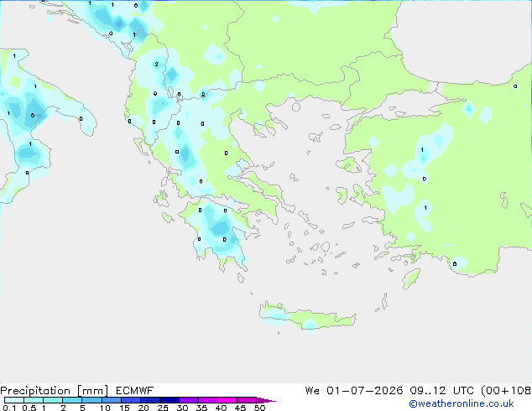The height and width of the screenshot is (411, 532).
Task: Click the '45' legend scale label
Action: click(x=240, y=408)
